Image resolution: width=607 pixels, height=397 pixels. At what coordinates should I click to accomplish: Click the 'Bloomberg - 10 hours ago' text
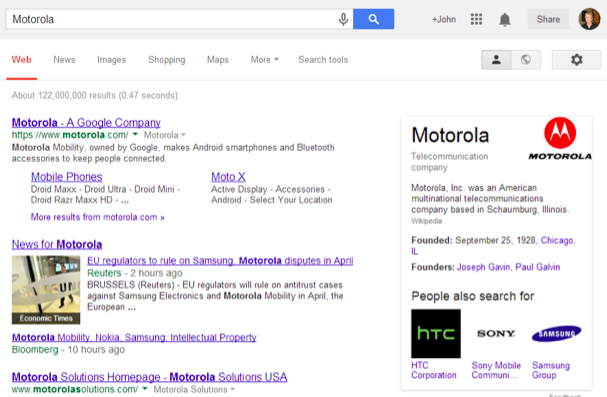[68, 349]
